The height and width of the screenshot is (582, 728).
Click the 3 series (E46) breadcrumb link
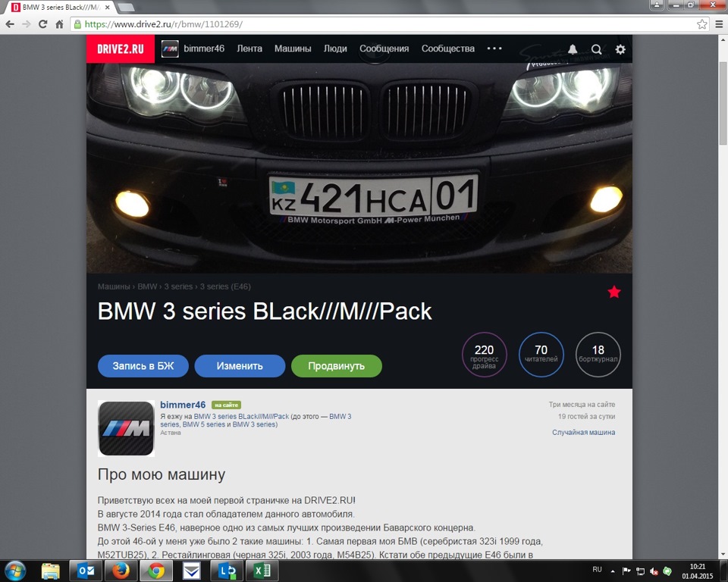[225, 286]
